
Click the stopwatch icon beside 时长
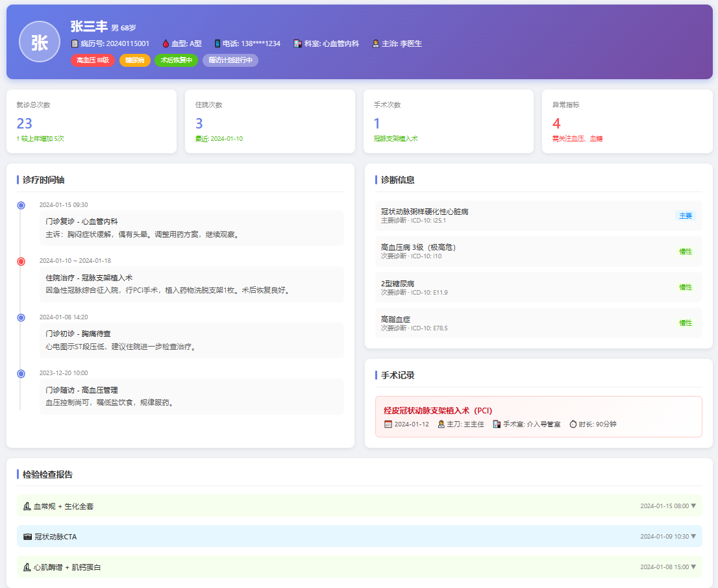[x=573, y=424]
